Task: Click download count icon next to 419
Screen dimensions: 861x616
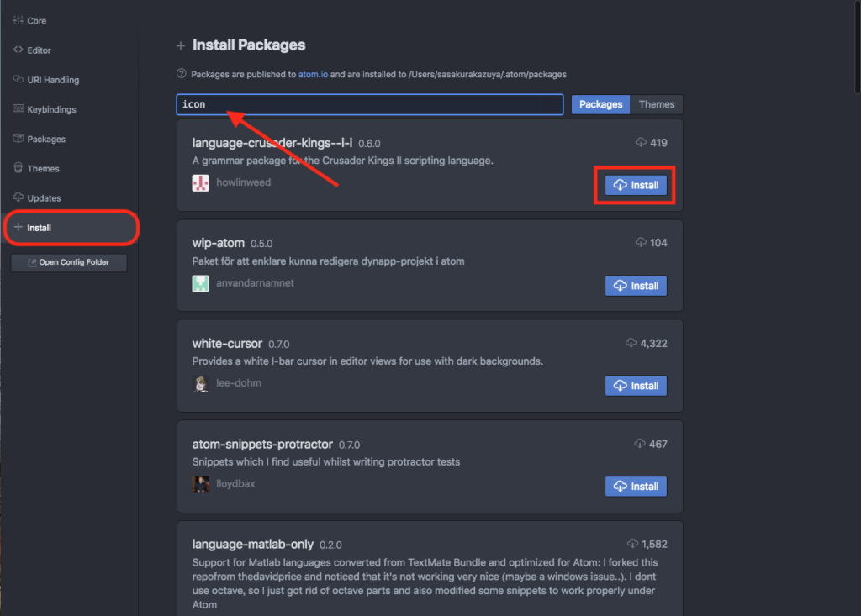Action: (641, 142)
